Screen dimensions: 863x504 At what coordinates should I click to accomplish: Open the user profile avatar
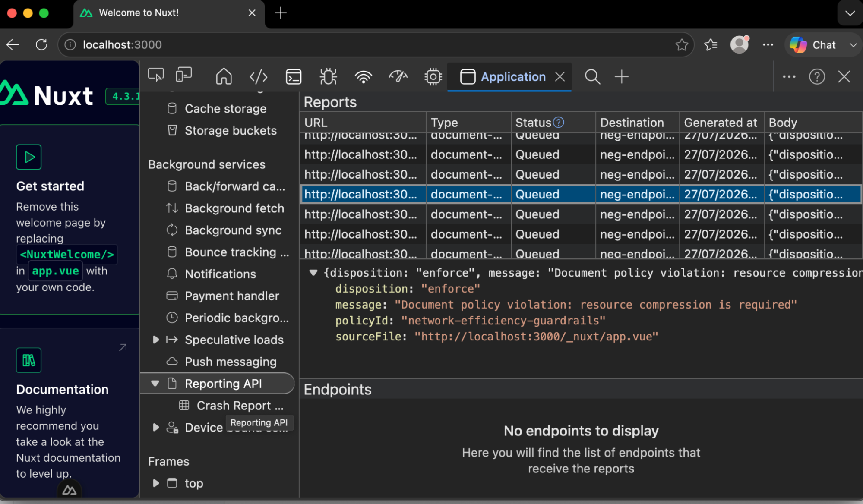coord(740,44)
